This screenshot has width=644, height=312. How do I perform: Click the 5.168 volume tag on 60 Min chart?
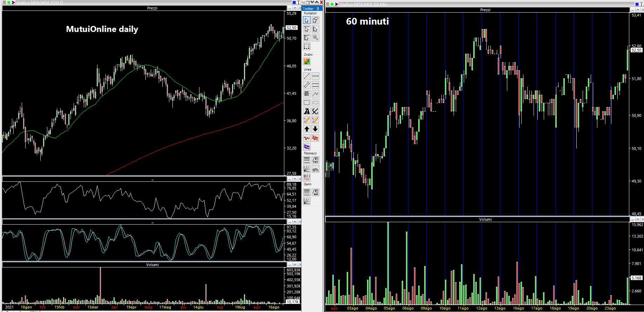point(637,278)
